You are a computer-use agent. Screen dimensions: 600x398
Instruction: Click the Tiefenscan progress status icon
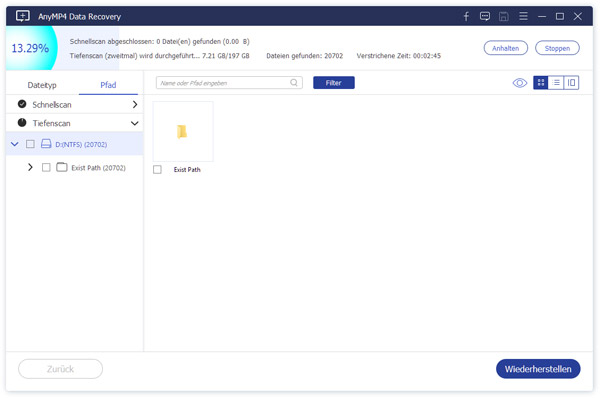(22, 122)
